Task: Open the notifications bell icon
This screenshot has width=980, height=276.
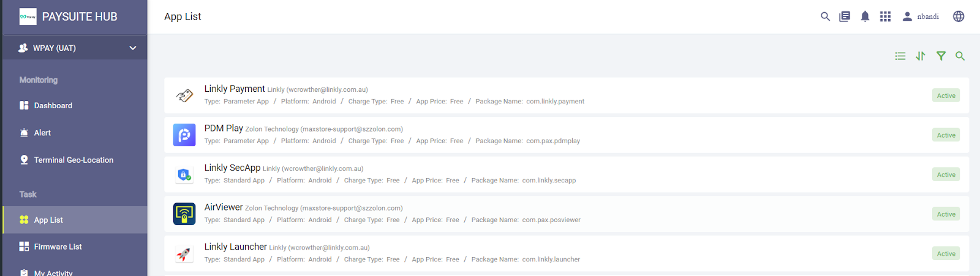Action: pos(865,17)
